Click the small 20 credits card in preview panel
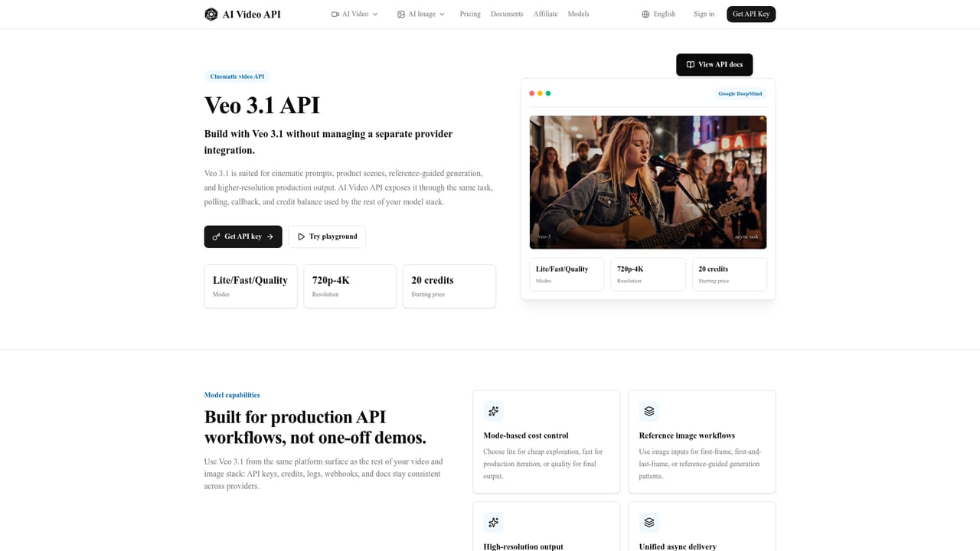The height and width of the screenshot is (551, 980). click(729, 274)
